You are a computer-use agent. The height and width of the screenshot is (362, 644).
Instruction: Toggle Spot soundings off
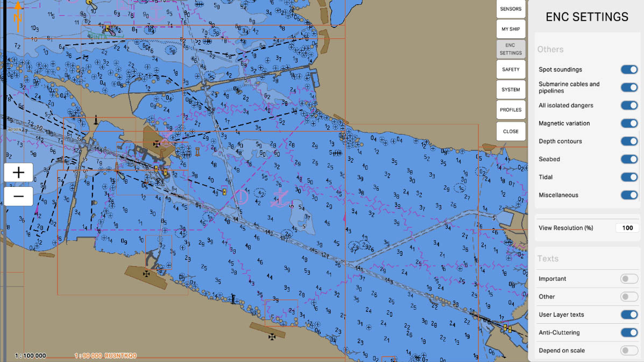(629, 69)
